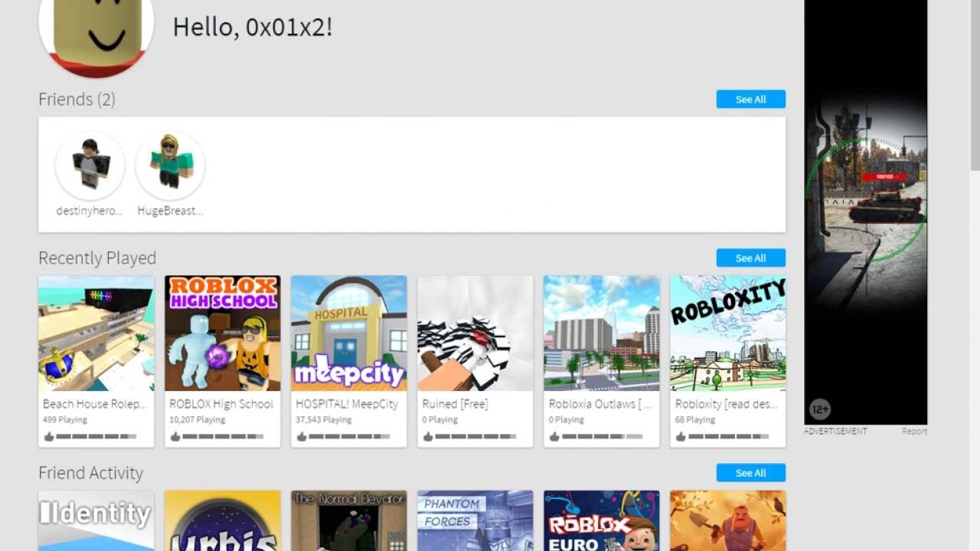This screenshot has height=551, width=980.
Task: Open friend destinyhero avatar
Action: [90, 165]
